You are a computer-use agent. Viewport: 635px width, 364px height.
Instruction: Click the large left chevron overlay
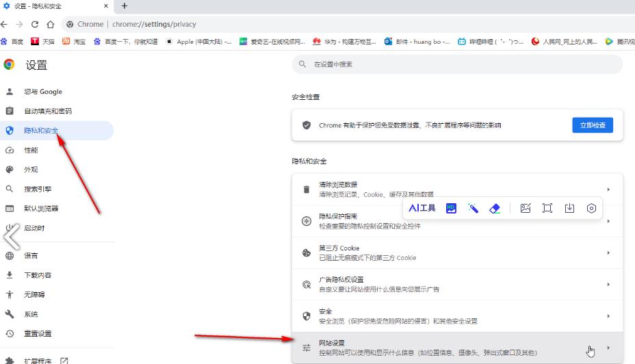(12, 235)
